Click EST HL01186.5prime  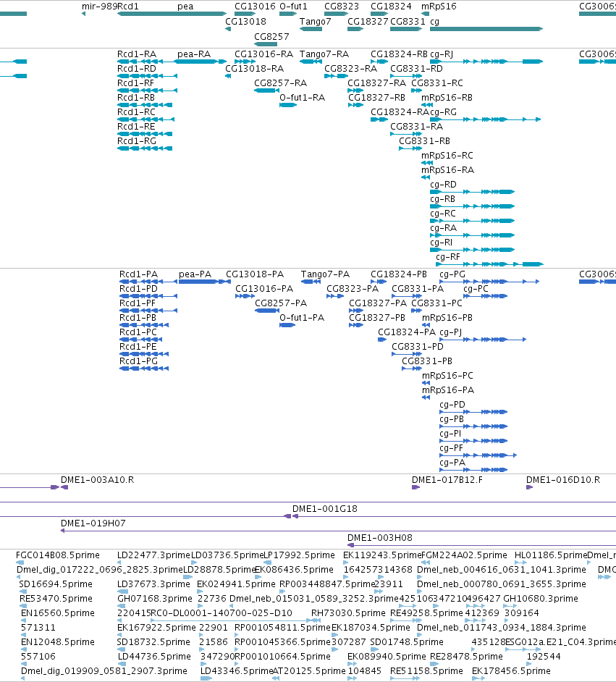(x=551, y=555)
